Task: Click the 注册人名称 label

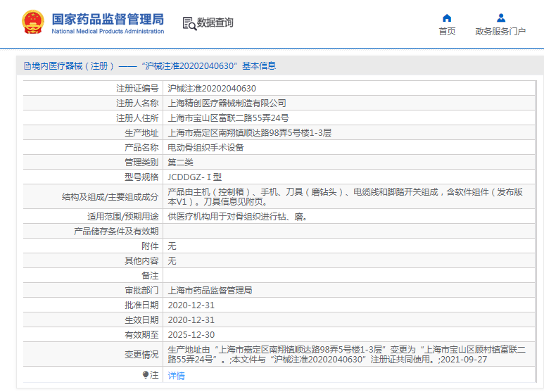Action: pyautogui.click(x=137, y=103)
